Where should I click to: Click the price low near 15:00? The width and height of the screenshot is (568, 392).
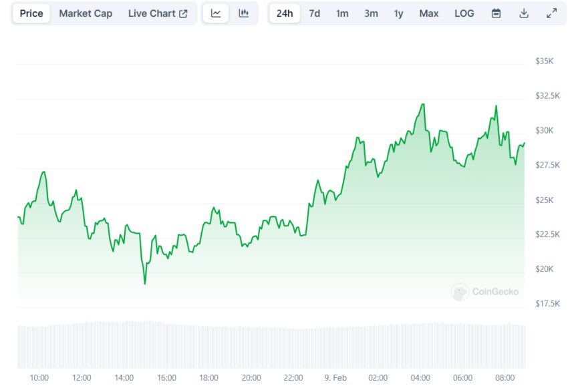(x=144, y=284)
